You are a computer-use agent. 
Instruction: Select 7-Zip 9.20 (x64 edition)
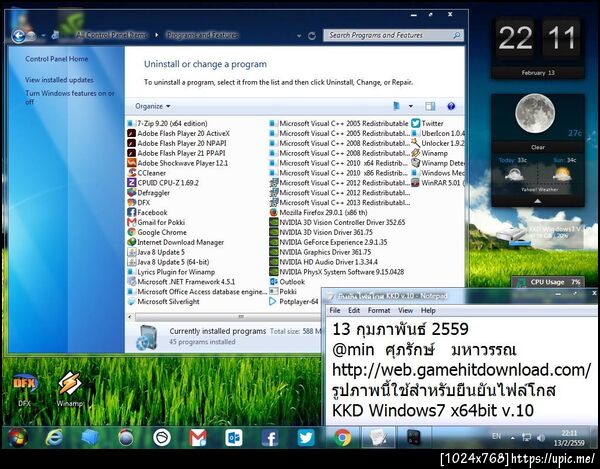point(168,123)
